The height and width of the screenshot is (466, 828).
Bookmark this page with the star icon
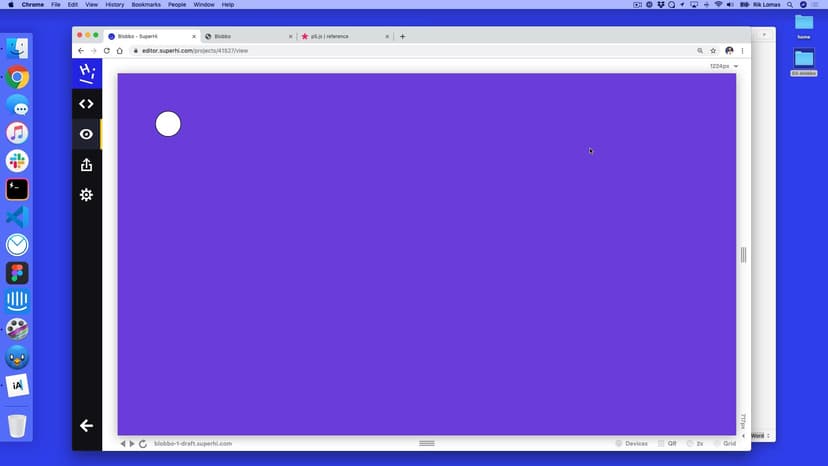coord(713,50)
